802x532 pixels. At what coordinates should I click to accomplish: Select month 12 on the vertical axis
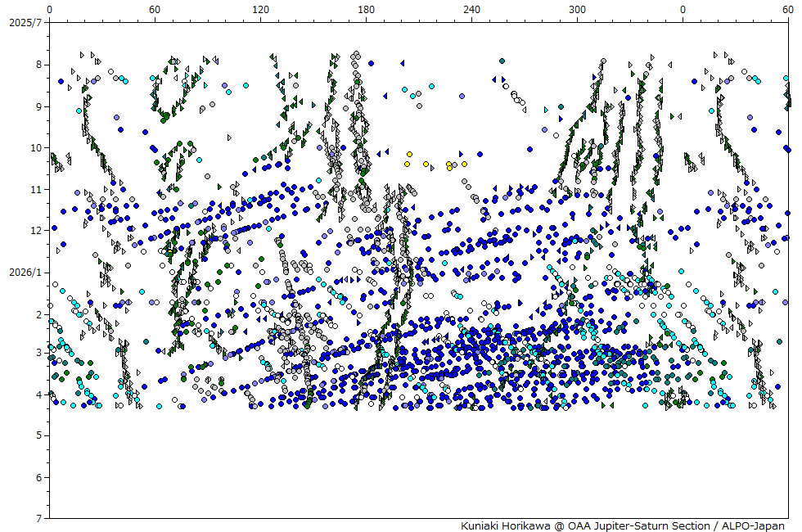36,230
